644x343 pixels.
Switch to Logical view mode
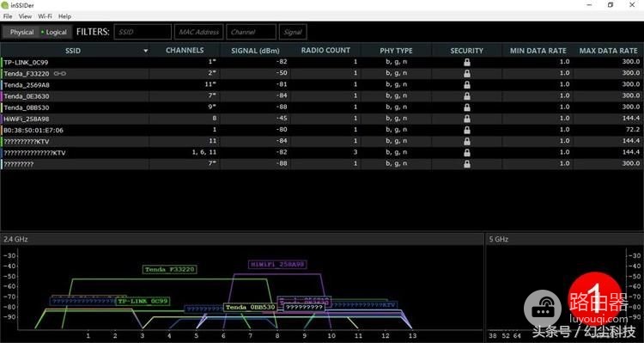(x=55, y=32)
